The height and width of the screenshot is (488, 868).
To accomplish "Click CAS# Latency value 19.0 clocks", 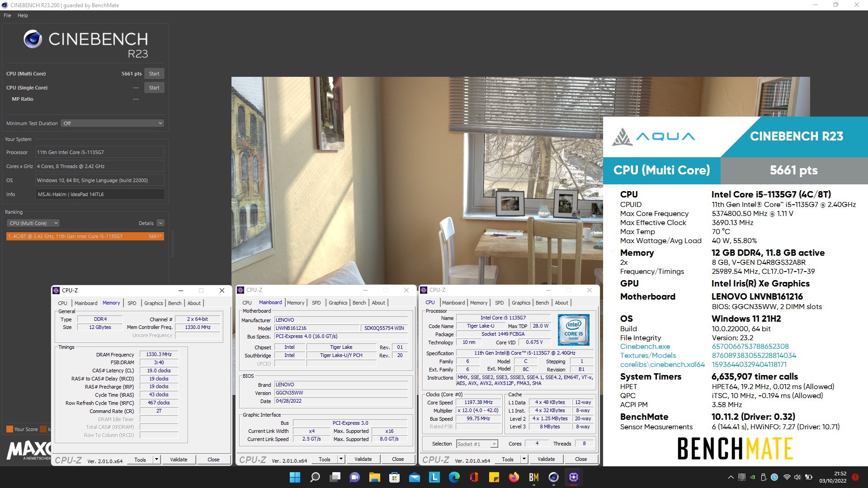I will coord(159,371).
